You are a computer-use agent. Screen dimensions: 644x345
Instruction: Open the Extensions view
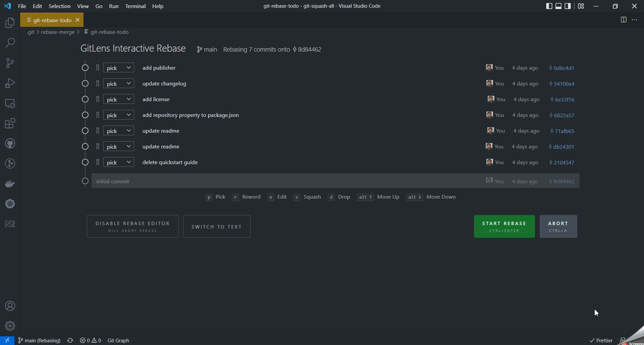[10, 123]
